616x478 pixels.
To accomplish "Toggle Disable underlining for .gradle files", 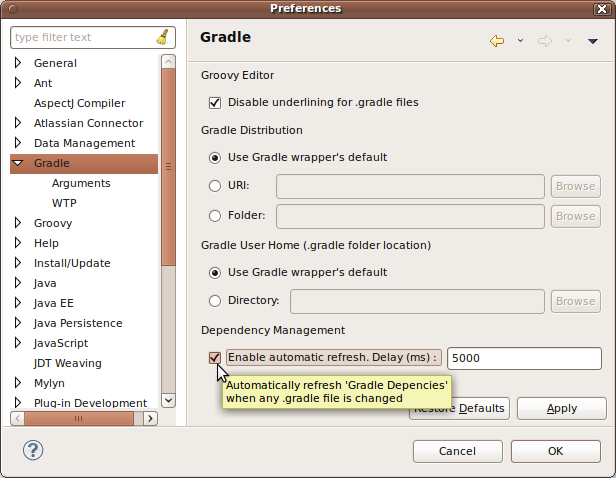I will 215,103.
